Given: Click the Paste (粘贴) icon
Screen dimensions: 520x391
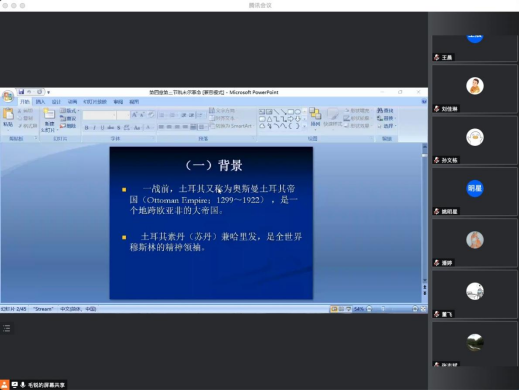Looking at the screenshot, I should tap(8, 117).
